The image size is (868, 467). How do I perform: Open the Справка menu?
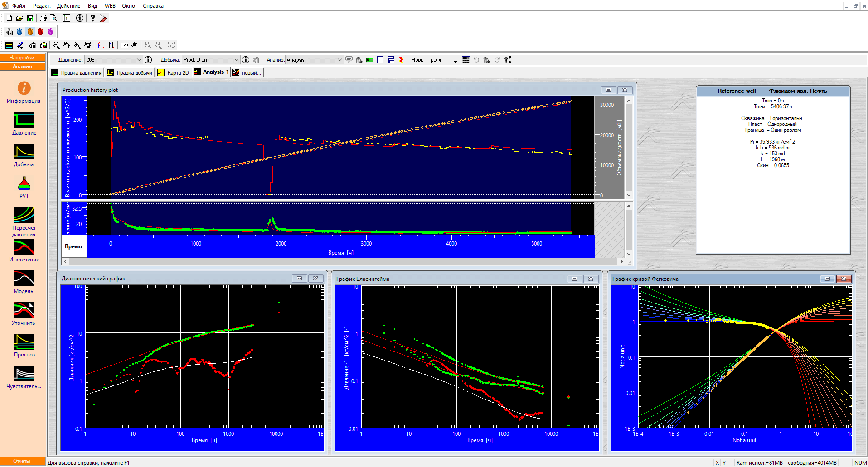(153, 6)
